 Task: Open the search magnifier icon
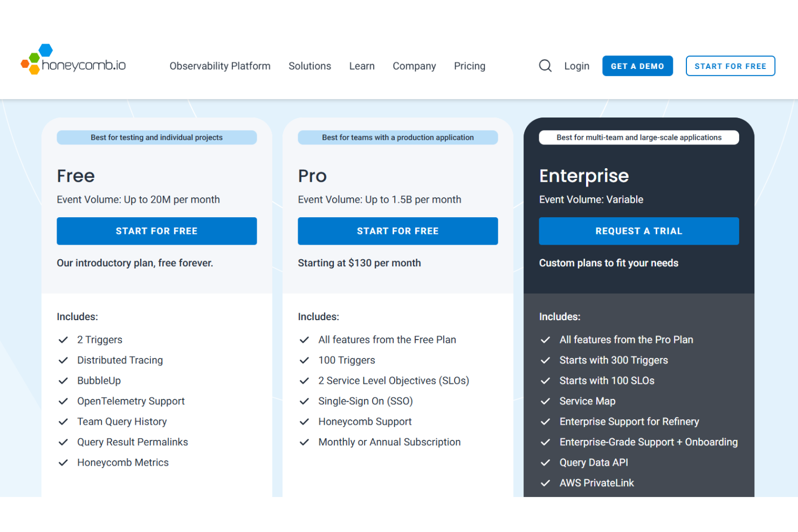545,66
